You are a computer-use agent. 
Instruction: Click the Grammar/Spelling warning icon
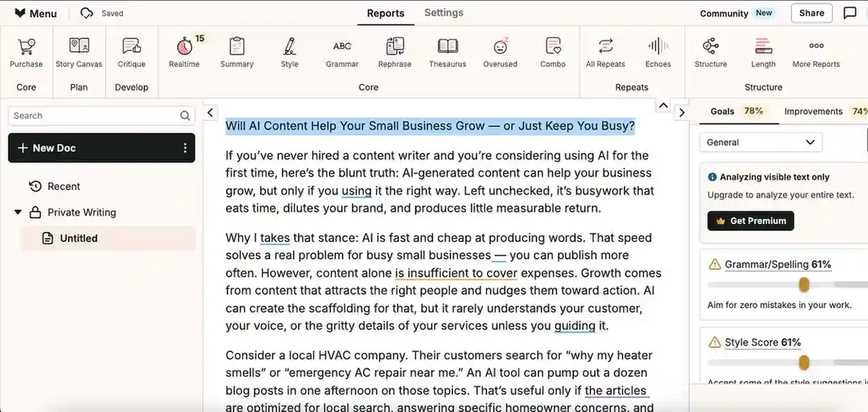point(715,265)
